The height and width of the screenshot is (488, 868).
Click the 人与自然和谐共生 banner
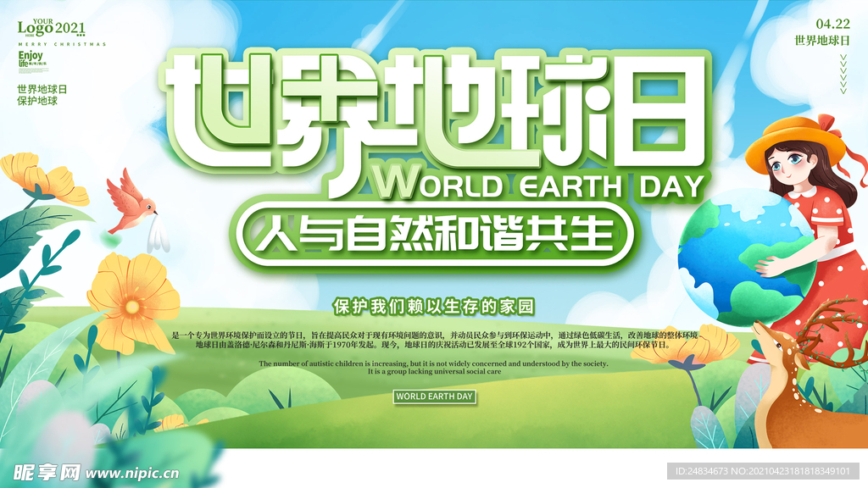tap(435, 234)
